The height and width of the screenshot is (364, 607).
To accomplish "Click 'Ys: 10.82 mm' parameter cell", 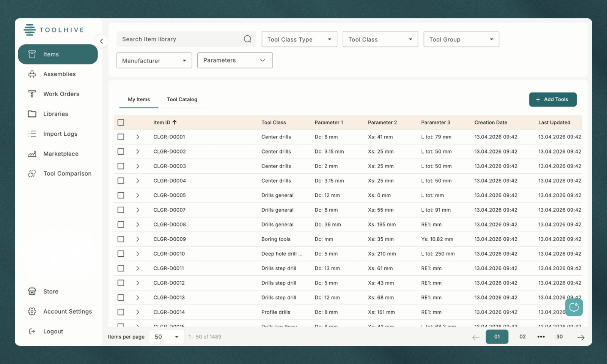I will 437,239.
